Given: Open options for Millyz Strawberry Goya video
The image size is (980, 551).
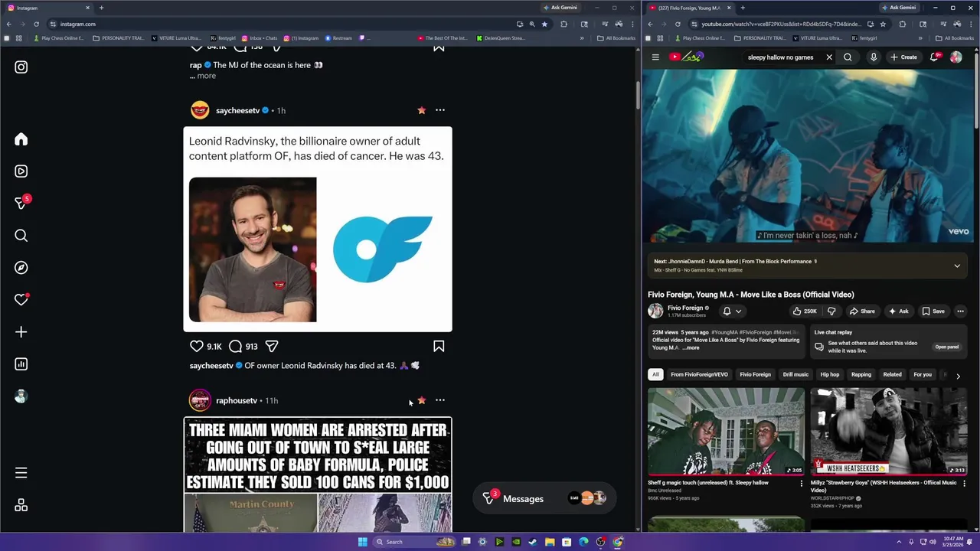Looking at the screenshot, I should [965, 483].
